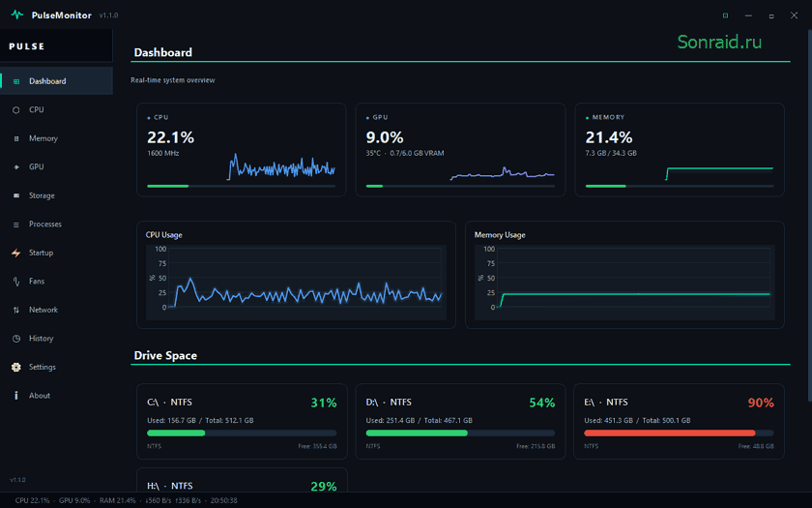Click the GPU card sparkline graph
The height and width of the screenshot is (508, 812).
click(x=503, y=173)
